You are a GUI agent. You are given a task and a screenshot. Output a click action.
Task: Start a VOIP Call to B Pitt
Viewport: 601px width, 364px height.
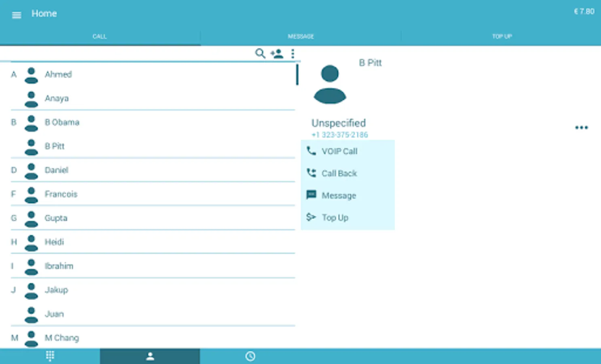click(348, 151)
